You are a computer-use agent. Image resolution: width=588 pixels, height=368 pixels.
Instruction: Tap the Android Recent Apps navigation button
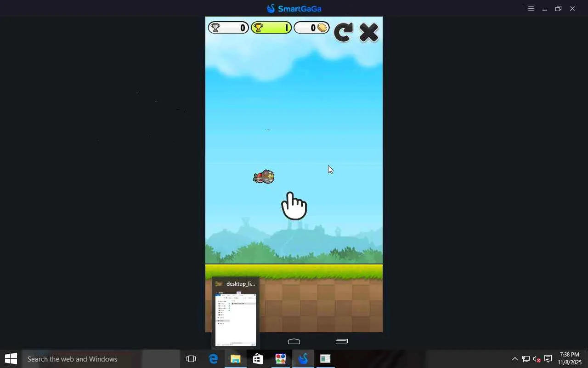pyautogui.click(x=342, y=341)
